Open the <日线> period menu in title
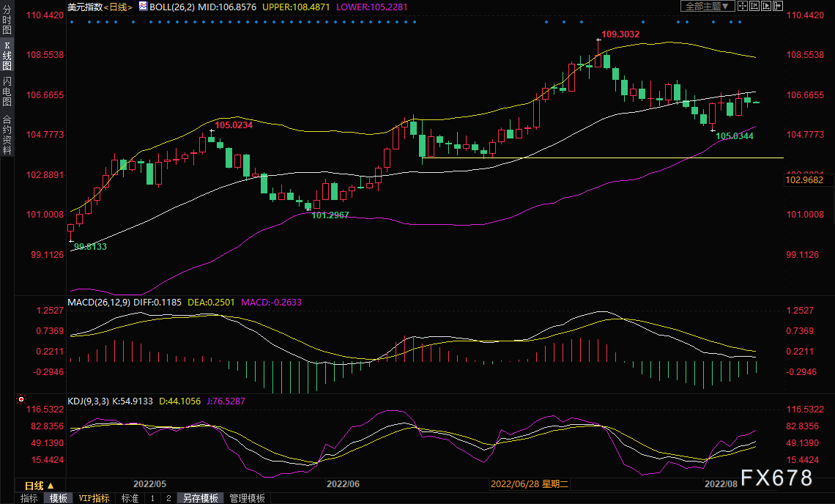Screen dimensions: 835x504 [x=118, y=7]
